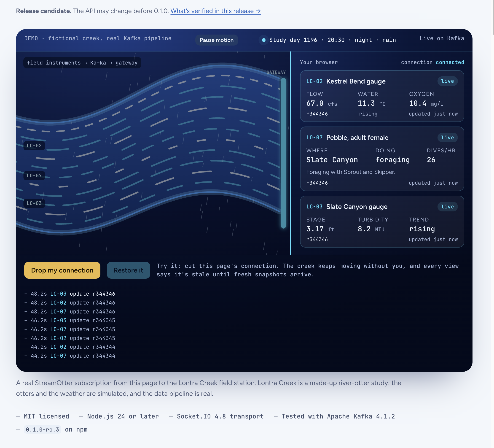Click the LC-02 label on the creek map
Viewport: 494px width, 448px height.
(34, 146)
